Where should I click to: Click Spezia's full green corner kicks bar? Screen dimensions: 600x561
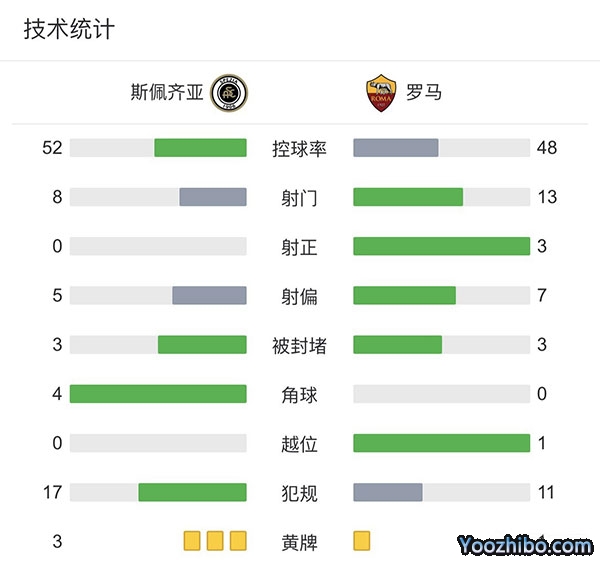[158, 394]
